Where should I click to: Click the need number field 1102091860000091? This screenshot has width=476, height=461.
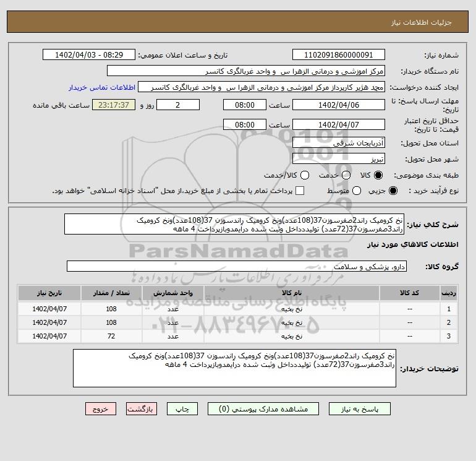339,54
